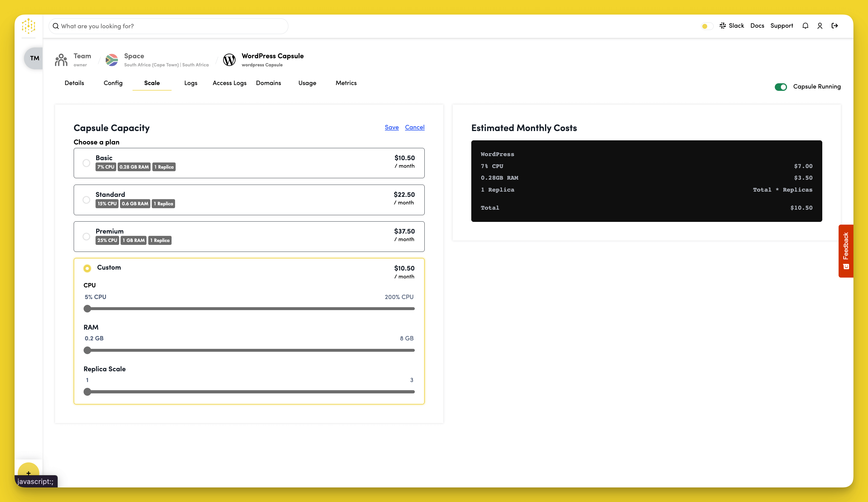Click the Codecapsules logo icon
The image size is (868, 502).
(x=29, y=26)
